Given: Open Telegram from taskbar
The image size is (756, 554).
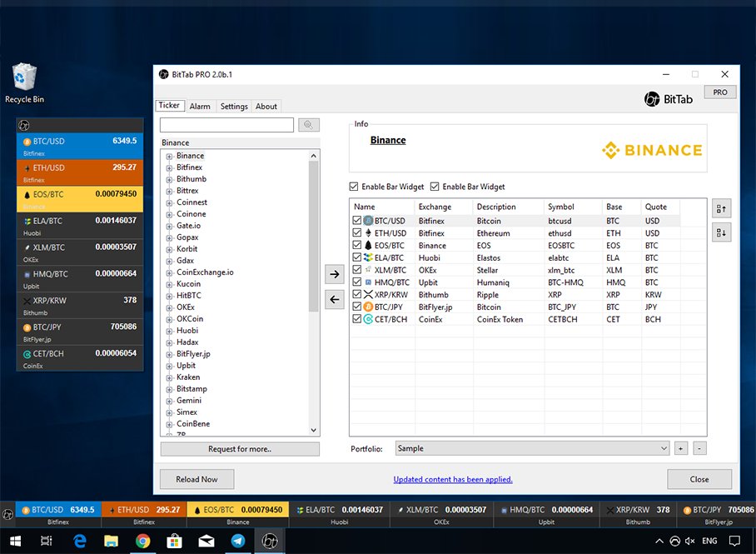Looking at the screenshot, I should (x=237, y=541).
